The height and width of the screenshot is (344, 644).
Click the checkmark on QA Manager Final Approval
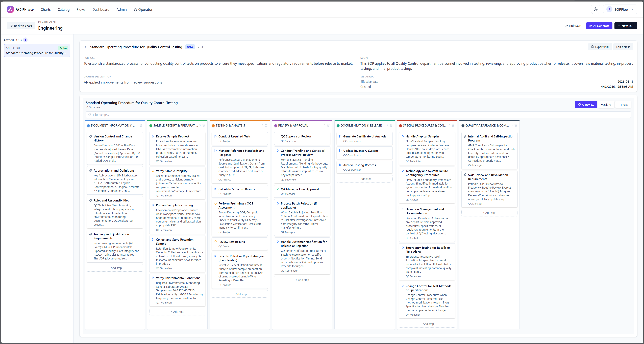coord(278,189)
